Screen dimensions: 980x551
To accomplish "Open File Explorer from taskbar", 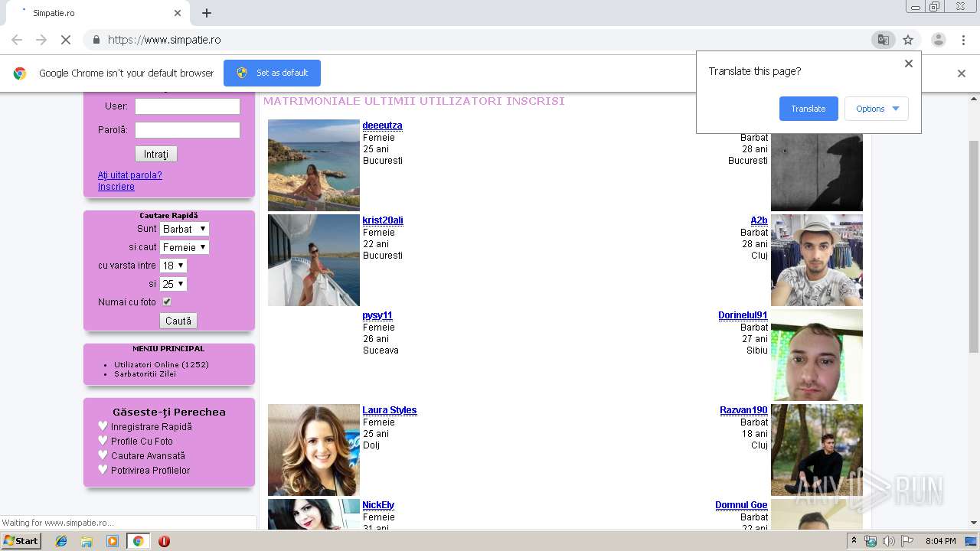I will tap(87, 541).
